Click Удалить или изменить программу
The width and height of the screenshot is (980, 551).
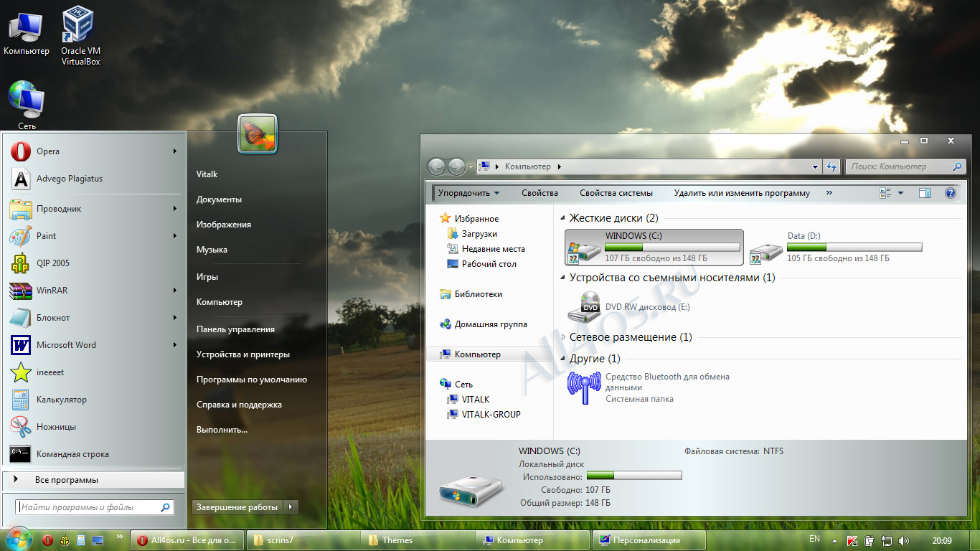click(742, 193)
